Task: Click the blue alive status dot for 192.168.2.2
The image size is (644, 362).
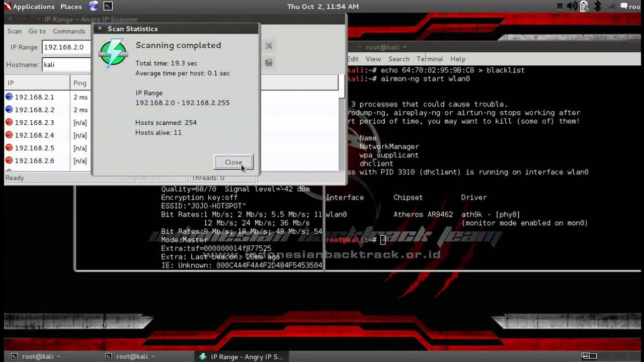Action: tap(9, 109)
